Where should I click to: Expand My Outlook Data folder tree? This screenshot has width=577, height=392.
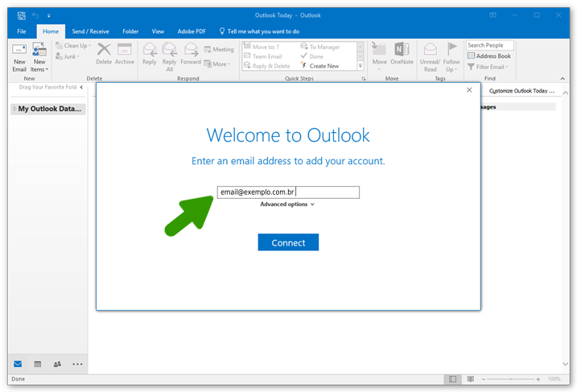click(14, 109)
